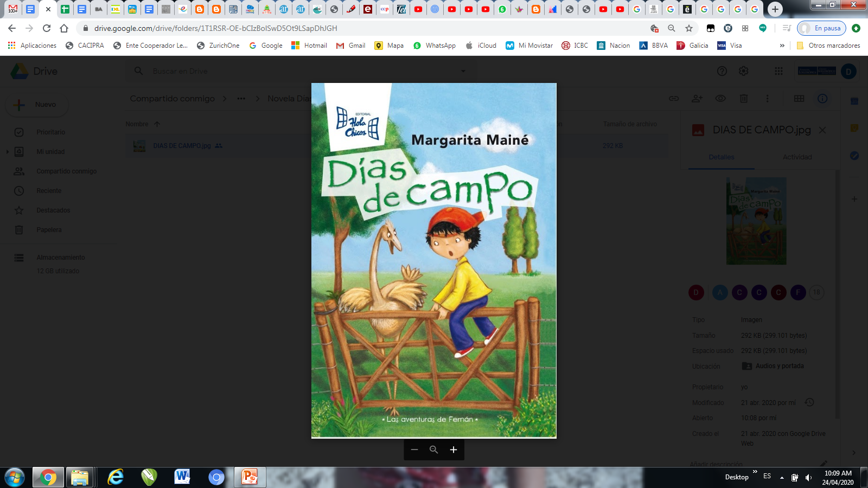868x488 pixels.
Task: Copy shareable link using the Drive link icon
Action: coord(674,99)
